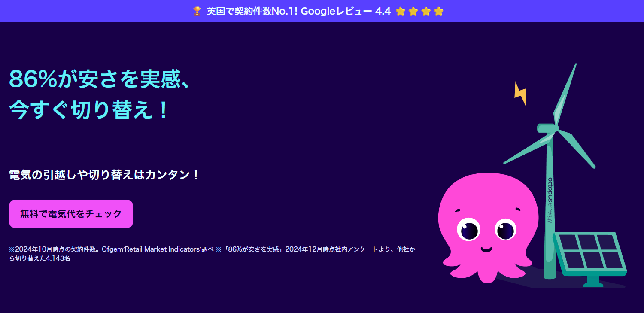
Task: Click the 電気の引越しや切り替えはカンタン！ subheading
Action: (104, 175)
